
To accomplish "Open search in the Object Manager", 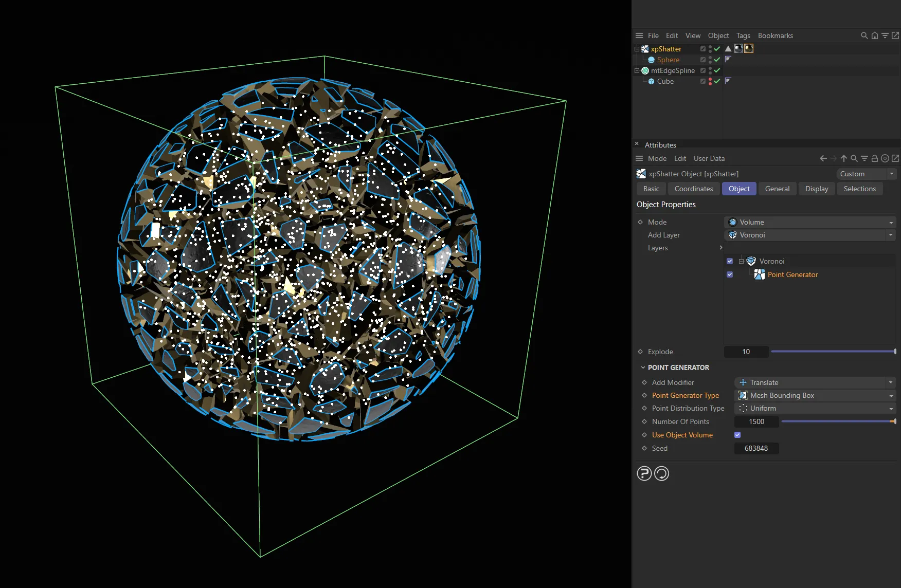I will click(x=864, y=35).
